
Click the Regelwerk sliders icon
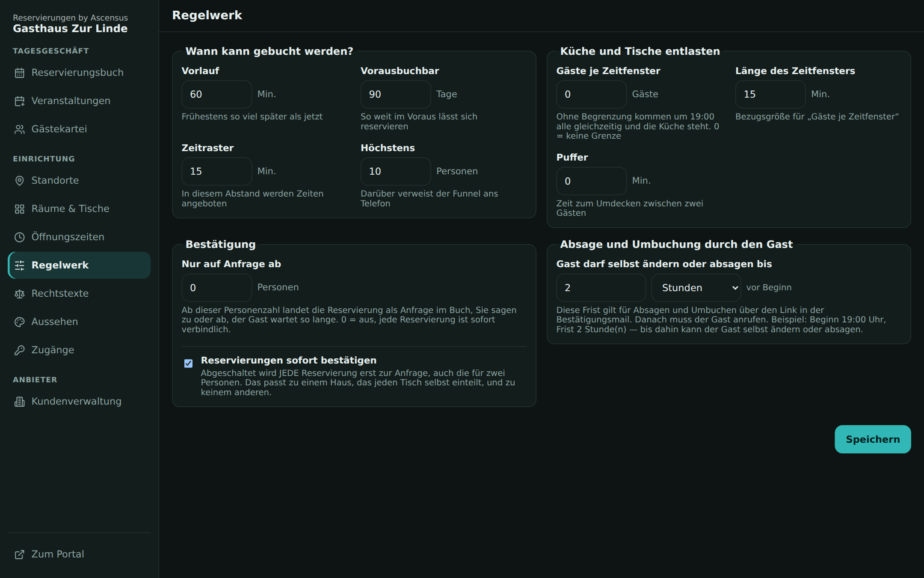tap(20, 265)
